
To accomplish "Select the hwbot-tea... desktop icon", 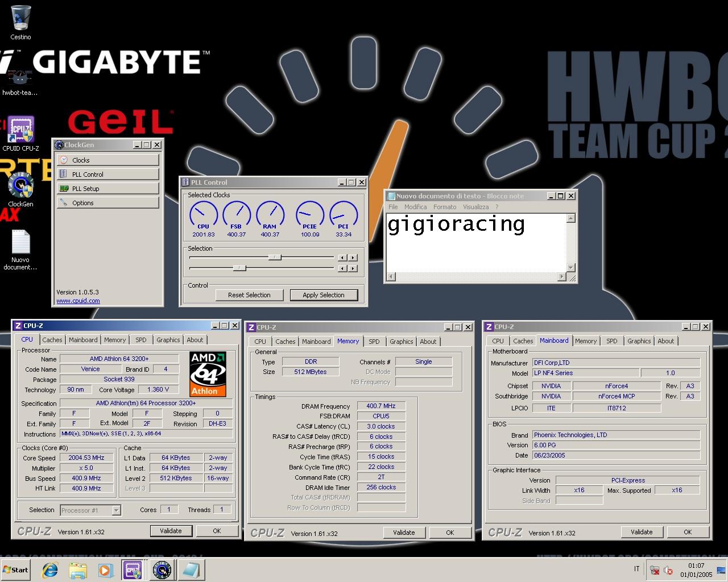I will [20, 82].
